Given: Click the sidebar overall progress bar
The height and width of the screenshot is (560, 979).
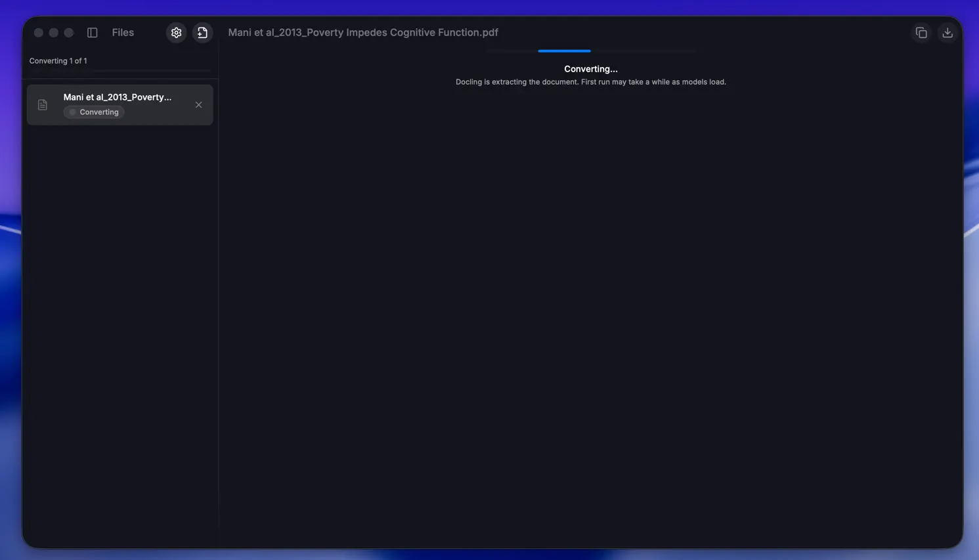Looking at the screenshot, I should coord(120,70).
